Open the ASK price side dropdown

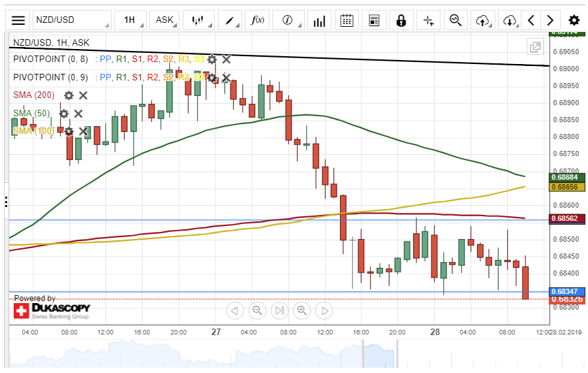164,20
